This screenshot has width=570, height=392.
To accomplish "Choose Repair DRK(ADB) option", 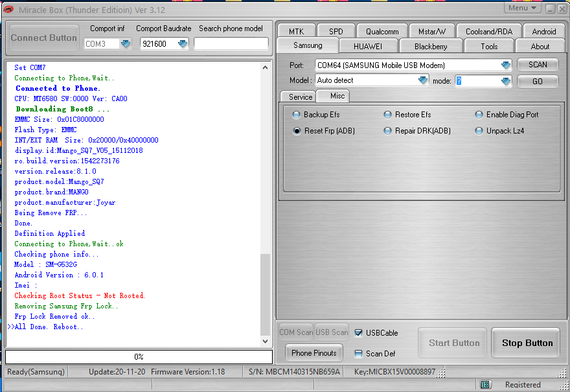I will (388, 131).
